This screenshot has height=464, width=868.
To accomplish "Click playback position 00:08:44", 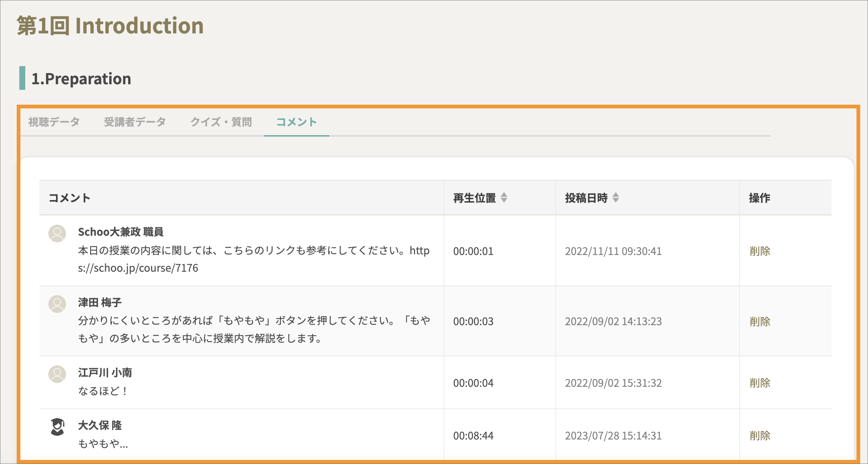I will [473, 435].
